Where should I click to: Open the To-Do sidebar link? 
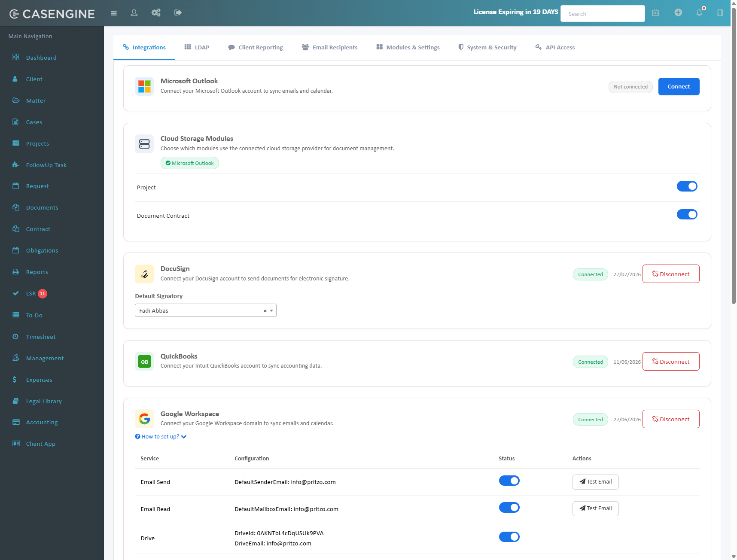tap(34, 315)
